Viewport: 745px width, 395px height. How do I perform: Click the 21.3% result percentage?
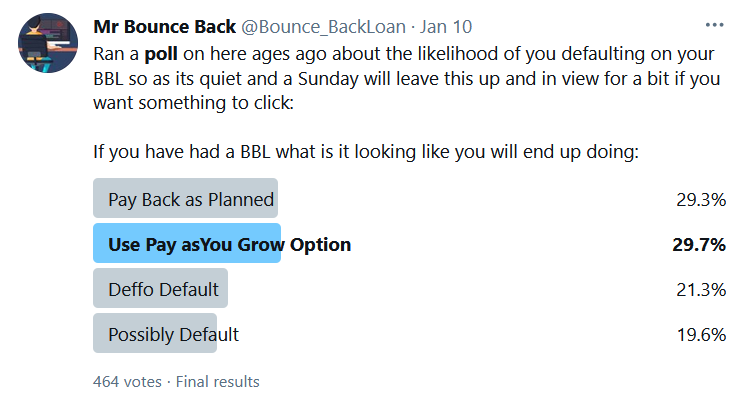(x=701, y=289)
